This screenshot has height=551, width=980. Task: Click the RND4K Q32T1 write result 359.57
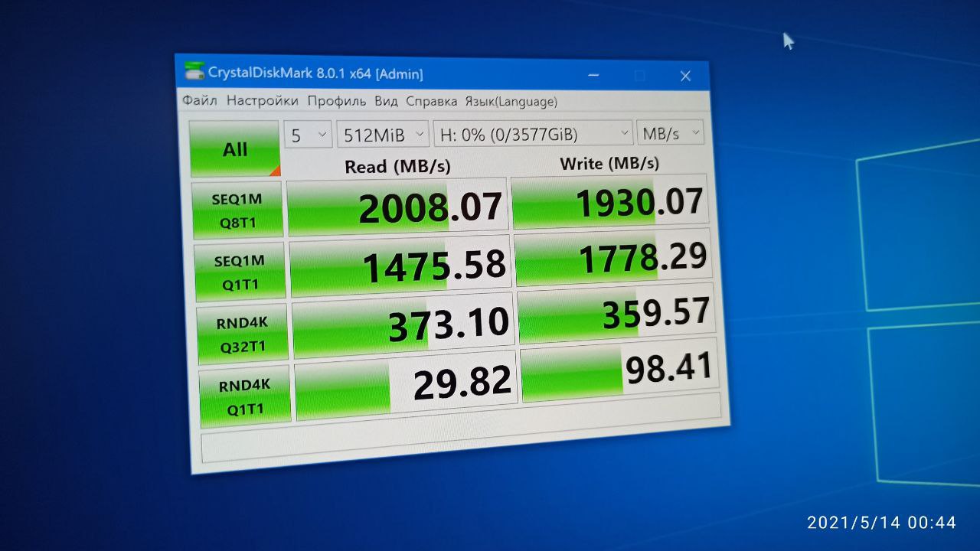(x=617, y=312)
